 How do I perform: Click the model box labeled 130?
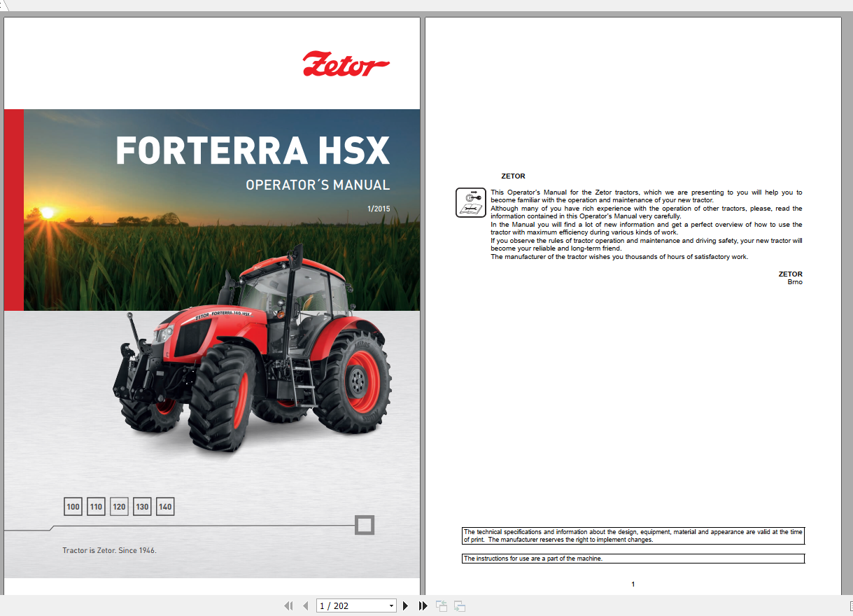pyautogui.click(x=142, y=507)
